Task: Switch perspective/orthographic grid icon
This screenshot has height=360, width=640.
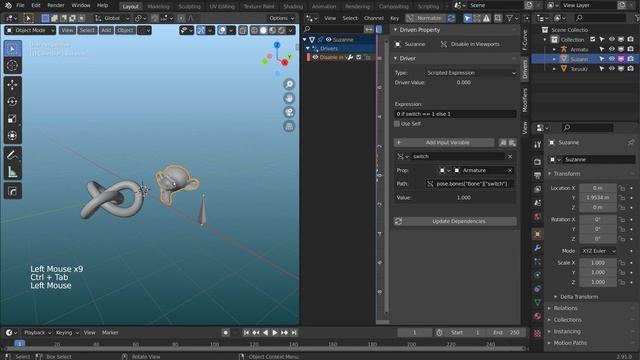Action: pyautogui.click(x=289, y=126)
